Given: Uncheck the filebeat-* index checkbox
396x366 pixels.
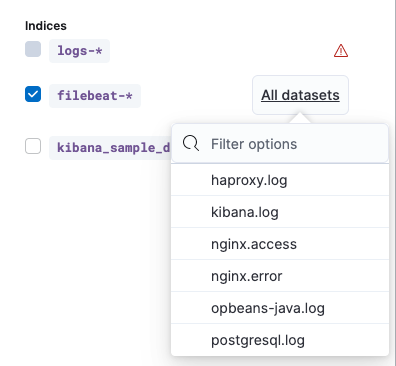Looking at the screenshot, I should pos(33,94).
